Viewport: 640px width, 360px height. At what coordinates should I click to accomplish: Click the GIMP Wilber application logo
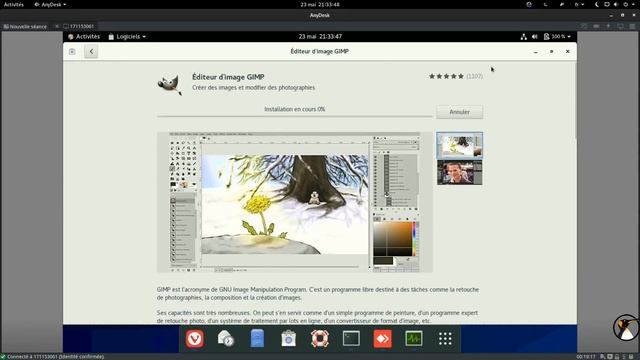pos(170,84)
